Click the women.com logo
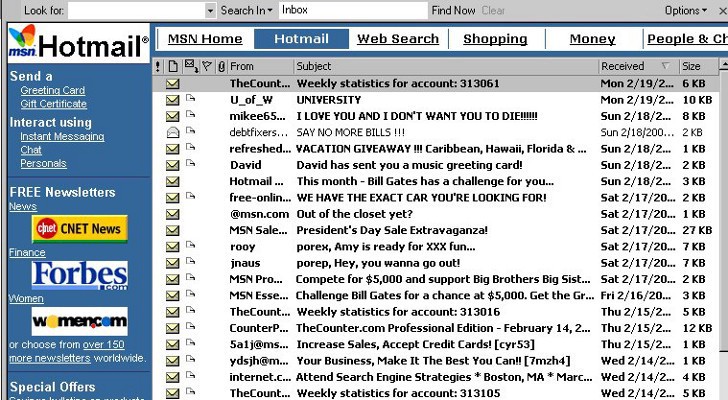The image size is (728, 400). coord(79,321)
